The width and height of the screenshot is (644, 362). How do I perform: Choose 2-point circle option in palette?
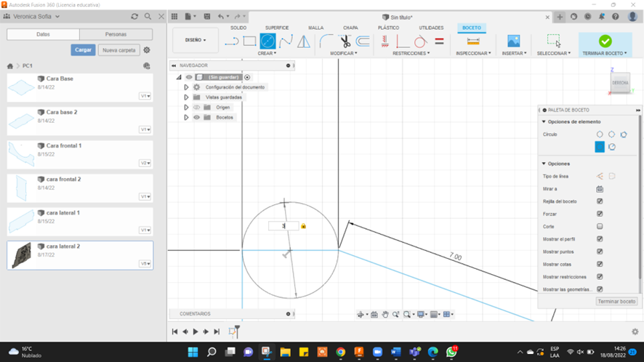(x=611, y=134)
